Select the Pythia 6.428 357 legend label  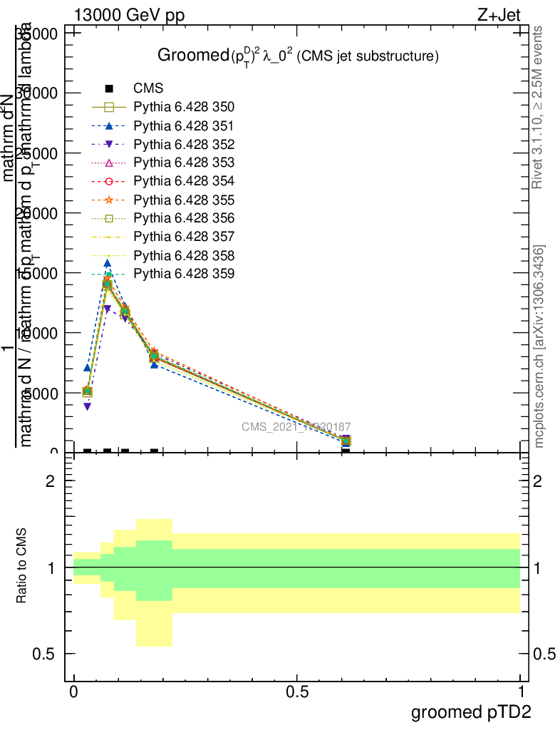(x=184, y=237)
